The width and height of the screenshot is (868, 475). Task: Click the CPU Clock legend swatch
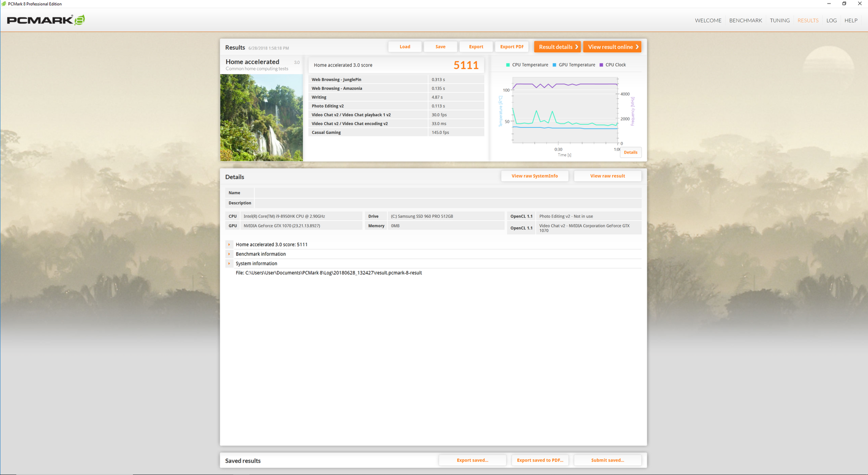pos(601,65)
